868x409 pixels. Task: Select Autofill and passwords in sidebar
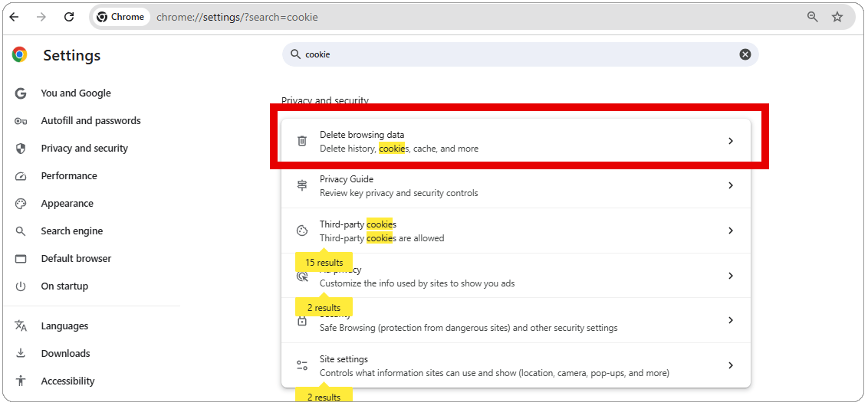tap(90, 121)
